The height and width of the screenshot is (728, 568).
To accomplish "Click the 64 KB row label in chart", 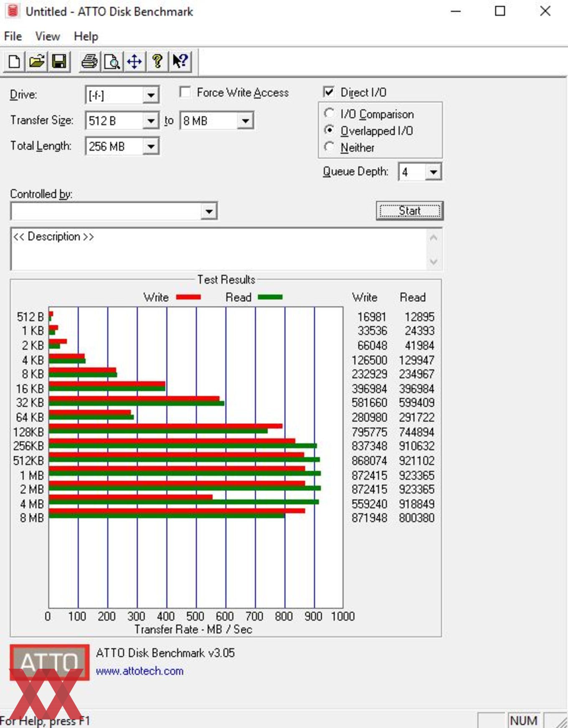I will [x=30, y=417].
